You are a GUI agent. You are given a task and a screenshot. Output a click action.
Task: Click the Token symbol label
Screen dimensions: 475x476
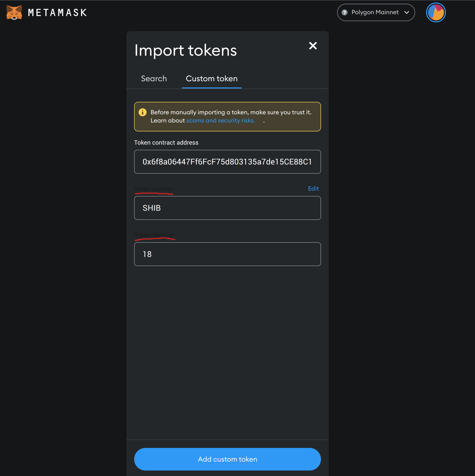[x=153, y=188]
